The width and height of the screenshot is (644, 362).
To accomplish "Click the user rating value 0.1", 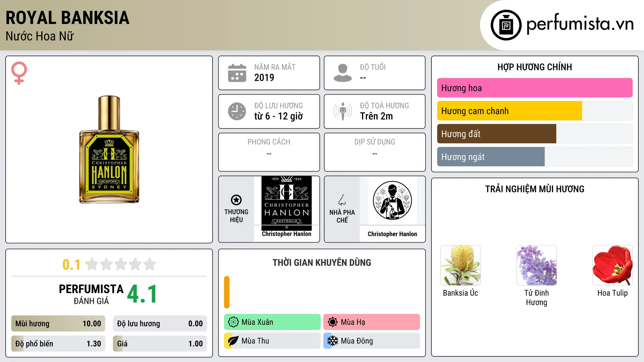I will coord(71,265).
